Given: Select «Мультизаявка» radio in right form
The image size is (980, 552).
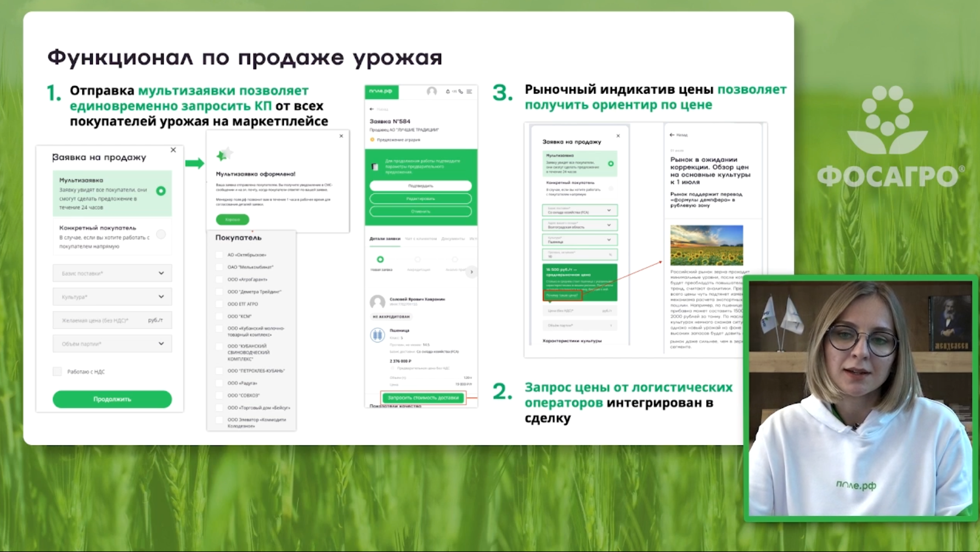Looking at the screenshot, I should (x=611, y=164).
